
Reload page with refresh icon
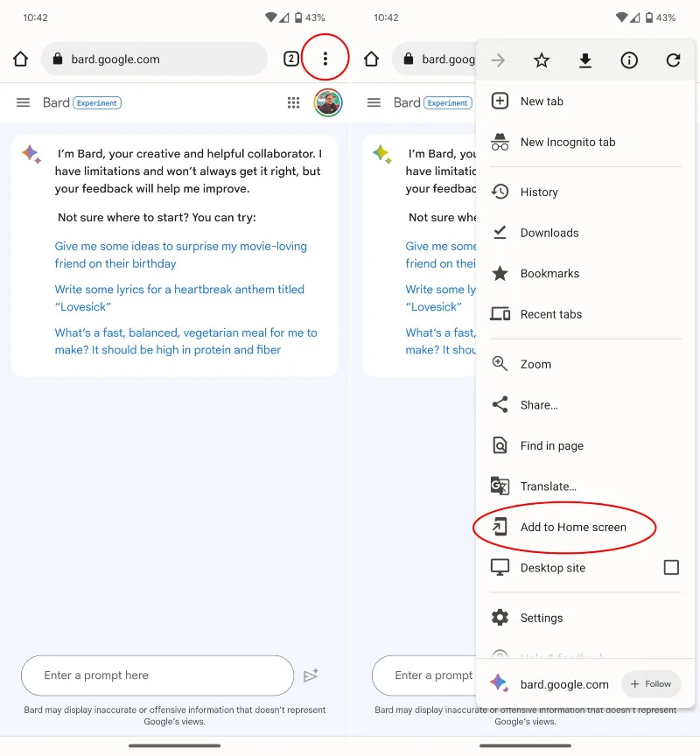[x=673, y=60]
